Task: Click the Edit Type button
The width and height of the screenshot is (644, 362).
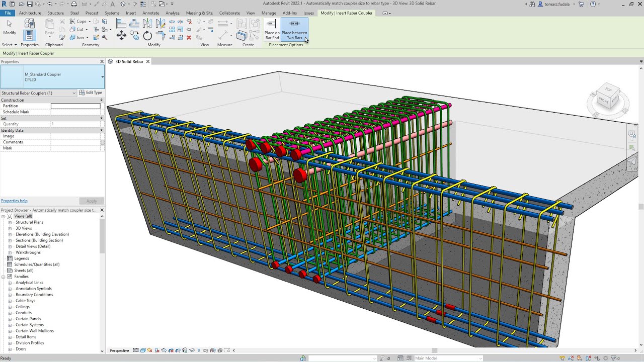Action: [92, 93]
